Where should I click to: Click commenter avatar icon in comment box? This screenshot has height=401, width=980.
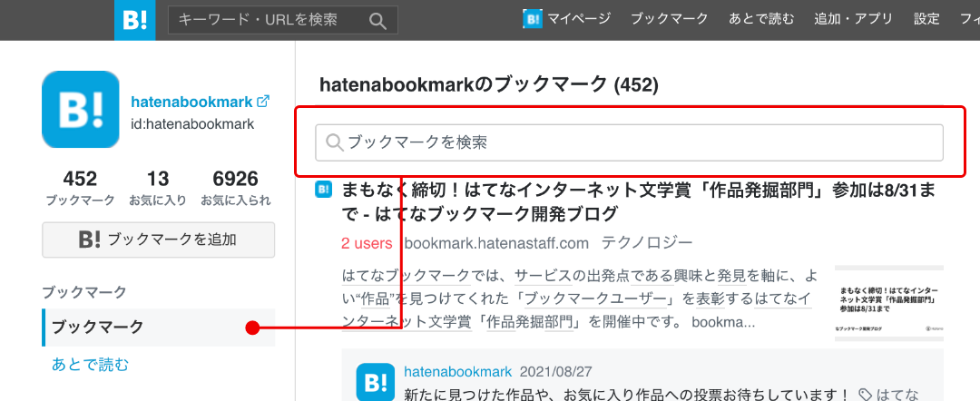[x=376, y=382]
